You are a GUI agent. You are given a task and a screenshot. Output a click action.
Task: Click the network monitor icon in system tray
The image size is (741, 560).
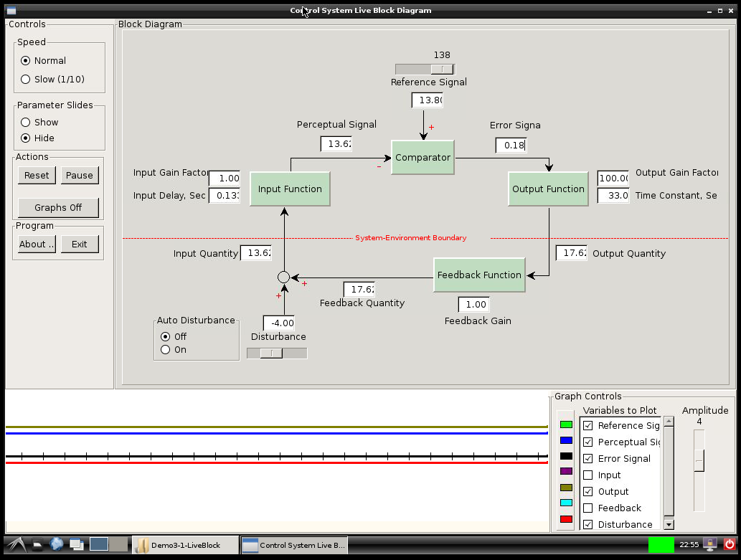[710, 545]
